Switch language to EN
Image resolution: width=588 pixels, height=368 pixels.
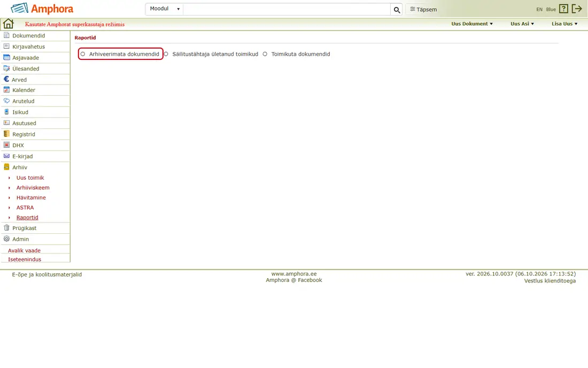pyautogui.click(x=539, y=10)
